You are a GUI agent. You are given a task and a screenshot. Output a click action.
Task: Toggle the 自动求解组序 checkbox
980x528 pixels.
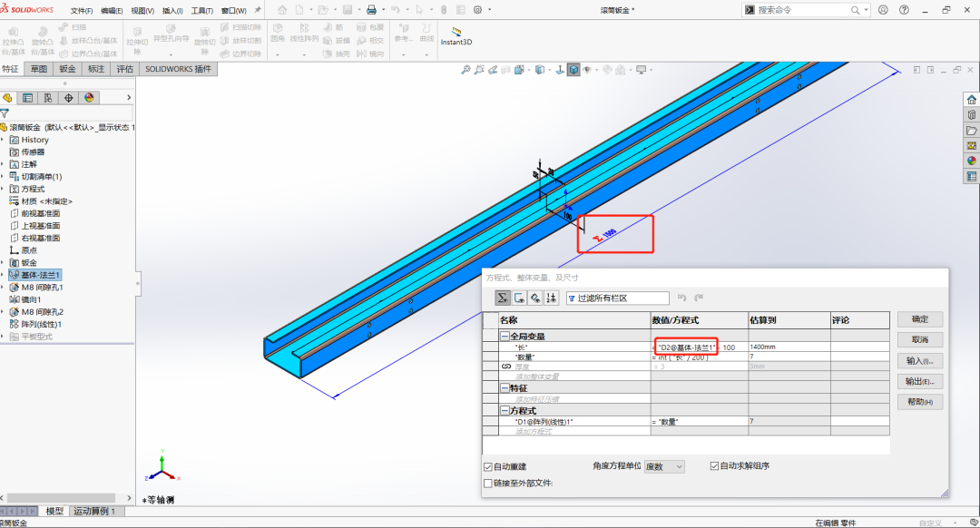714,466
